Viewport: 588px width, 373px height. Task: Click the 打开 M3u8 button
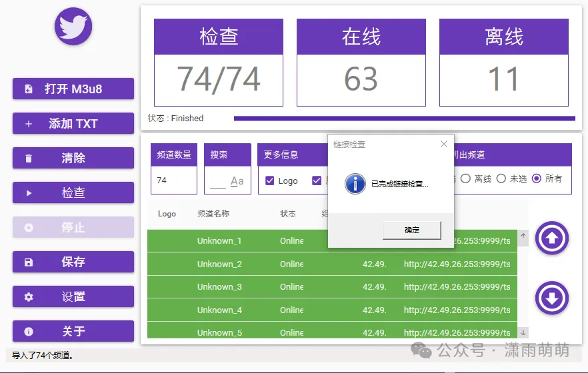tap(73, 89)
